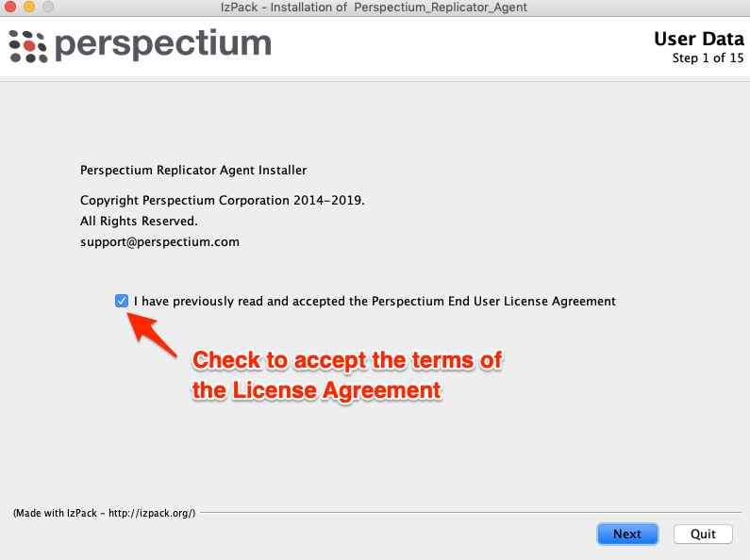Click the 'the License Agreement' red caption line
The height and width of the screenshot is (560, 750).
pyautogui.click(x=316, y=390)
